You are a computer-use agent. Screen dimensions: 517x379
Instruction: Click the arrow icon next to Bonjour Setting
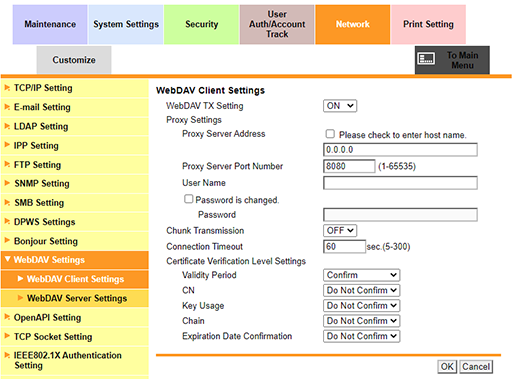[7, 241]
